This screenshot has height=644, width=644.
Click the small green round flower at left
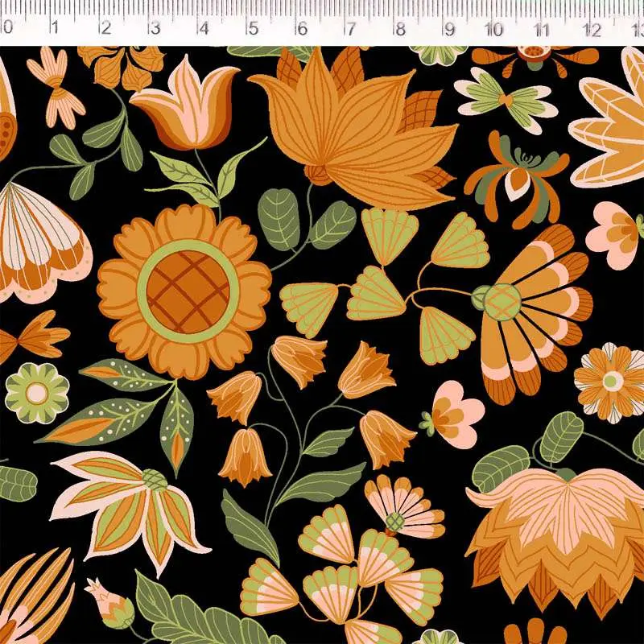coord(37,392)
